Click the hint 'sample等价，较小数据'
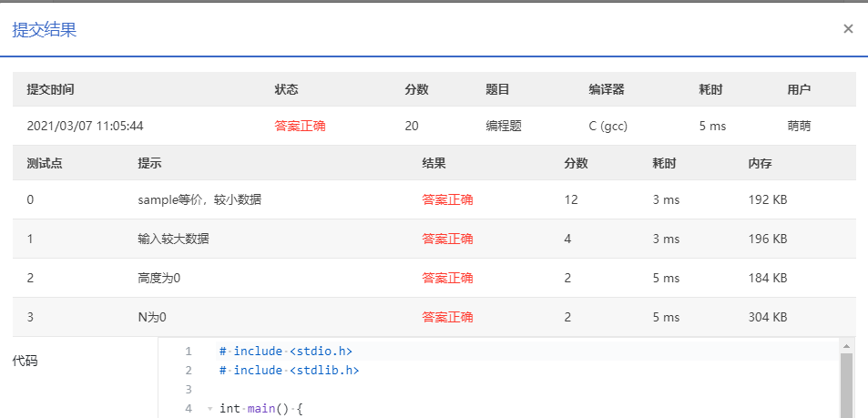868x418 pixels. click(199, 199)
